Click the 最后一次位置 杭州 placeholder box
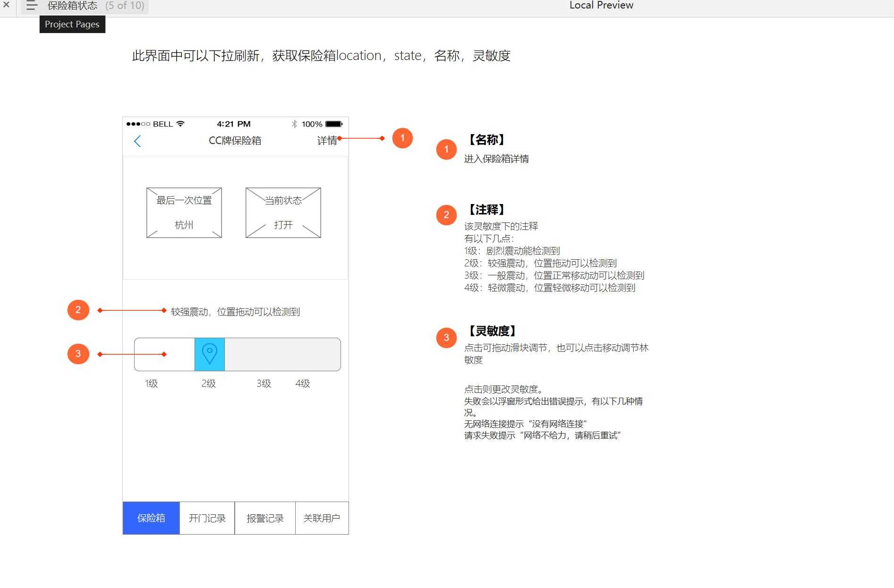894x588 pixels. click(184, 212)
